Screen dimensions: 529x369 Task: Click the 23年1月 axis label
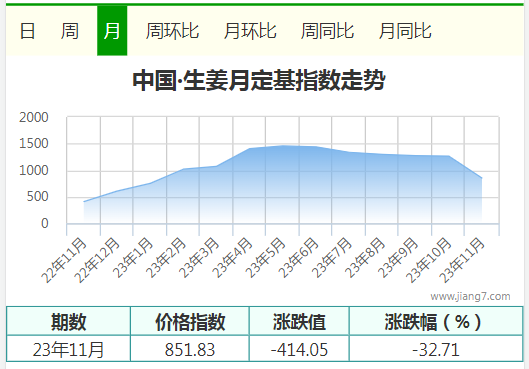(133, 257)
